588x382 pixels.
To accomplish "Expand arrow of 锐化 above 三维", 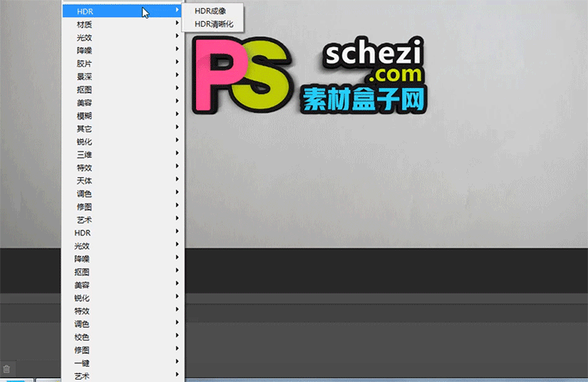I will 177,140.
